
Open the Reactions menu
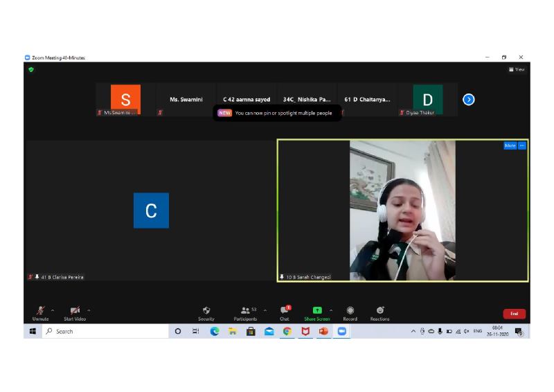pyautogui.click(x=379, y=311)
